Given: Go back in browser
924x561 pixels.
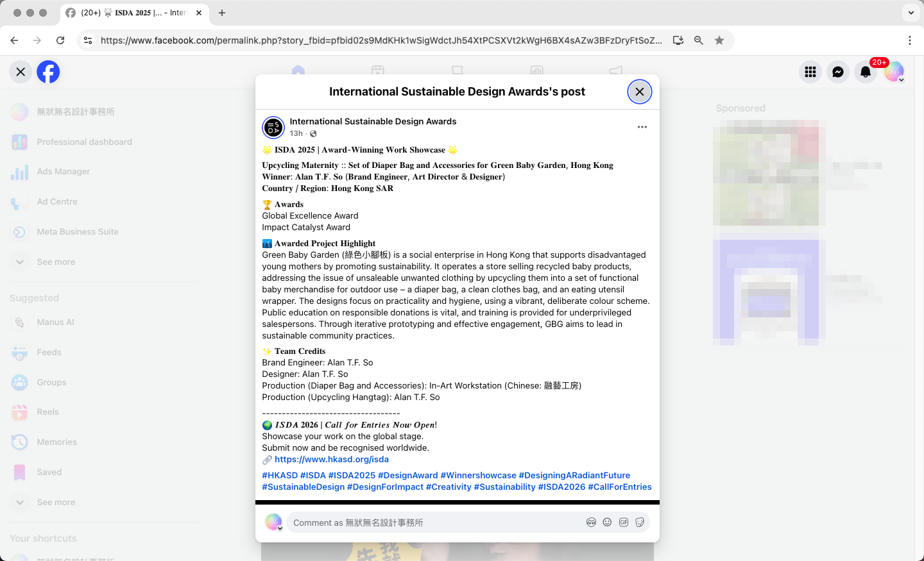Looking at the screenshot, I should (x=14, y=40).
